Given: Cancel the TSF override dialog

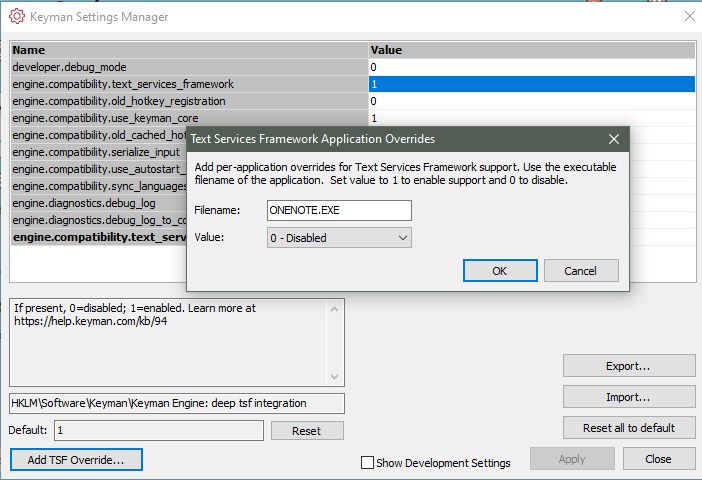Looking at the screenshot, I should (x=581, y=271).
